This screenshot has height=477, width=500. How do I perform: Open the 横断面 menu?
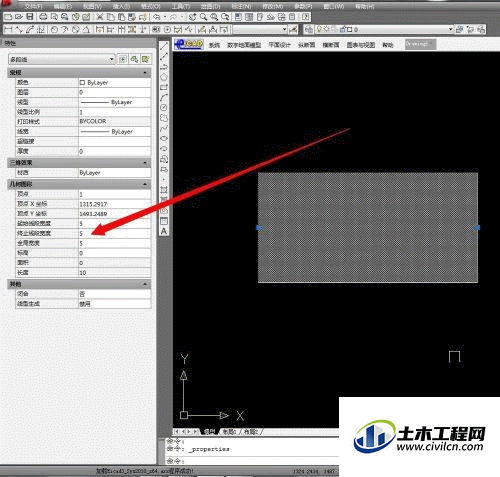pyautogui.click(x=331, y=45)
